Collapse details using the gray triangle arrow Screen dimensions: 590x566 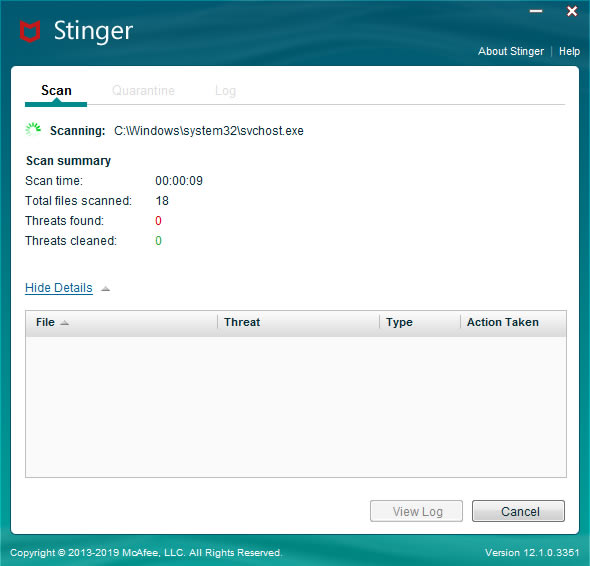106,289
